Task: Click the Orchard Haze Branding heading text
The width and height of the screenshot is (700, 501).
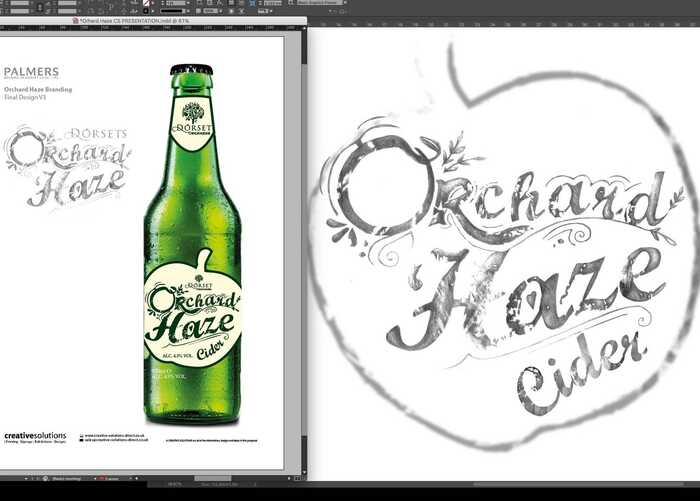Action: (38, 89)
